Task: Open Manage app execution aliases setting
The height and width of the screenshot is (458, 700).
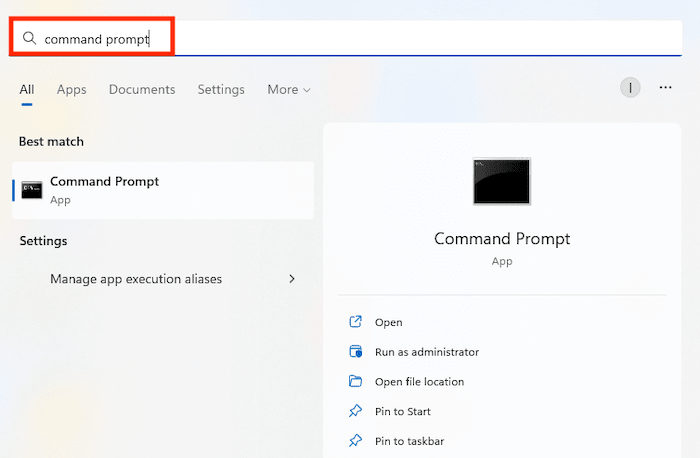Action: tap(136, 279)
